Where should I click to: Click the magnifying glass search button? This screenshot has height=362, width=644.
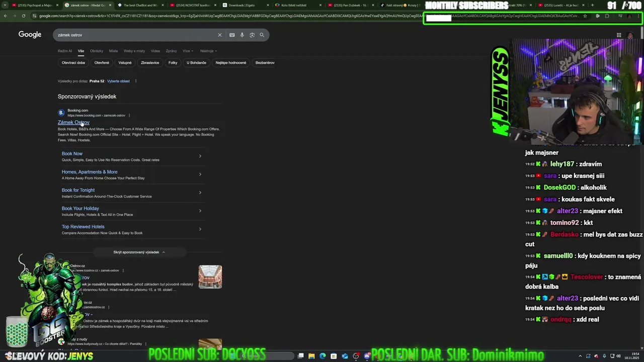tap(262, 35)
